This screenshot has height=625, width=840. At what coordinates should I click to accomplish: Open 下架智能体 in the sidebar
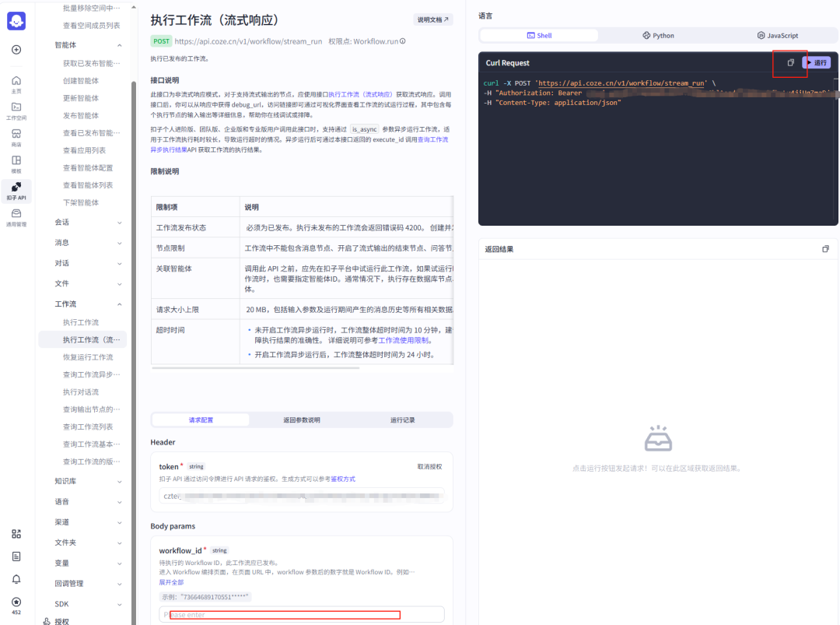pyautogui.click(x=81, y=202)
